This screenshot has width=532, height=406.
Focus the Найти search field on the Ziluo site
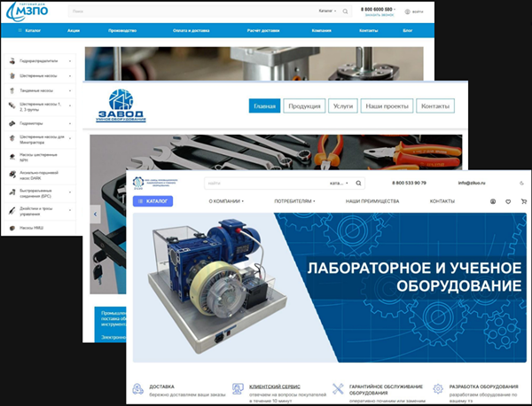[x=266, y=183]
